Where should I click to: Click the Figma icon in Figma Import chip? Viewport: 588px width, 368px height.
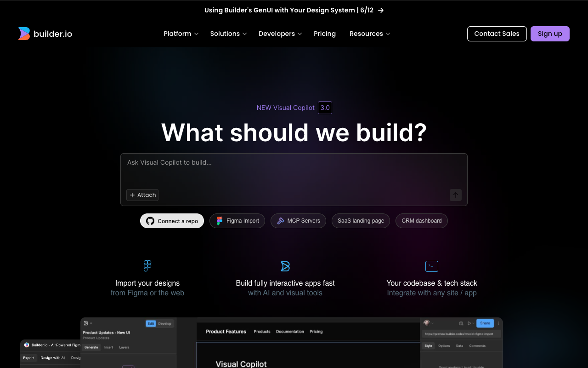pyautogui.click(x=220, y=221)
